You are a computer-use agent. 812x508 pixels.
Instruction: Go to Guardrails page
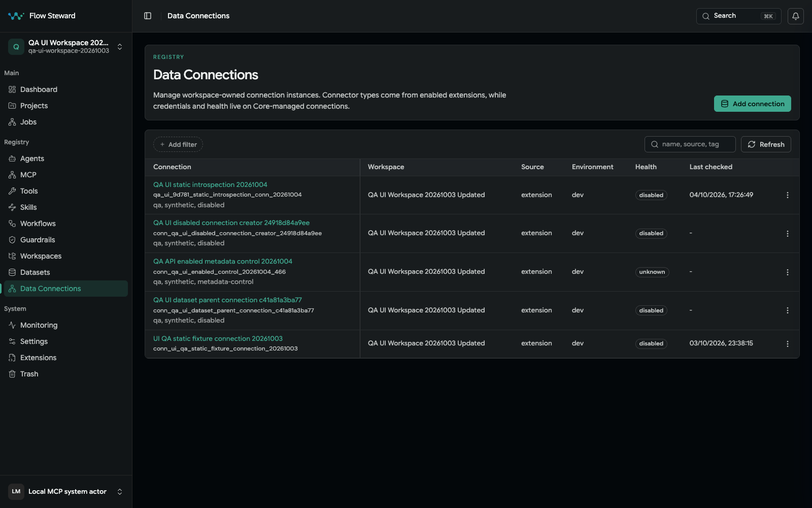(x=66, y=240)
